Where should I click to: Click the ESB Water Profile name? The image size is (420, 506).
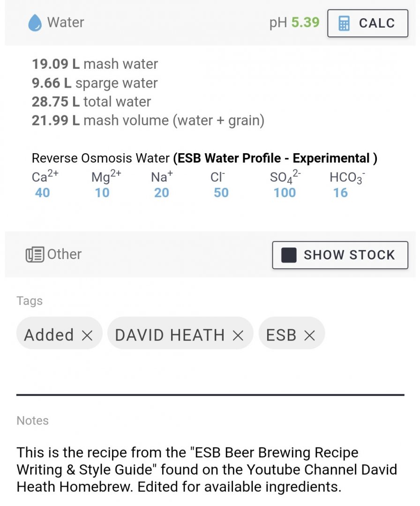tap(275, 158)
